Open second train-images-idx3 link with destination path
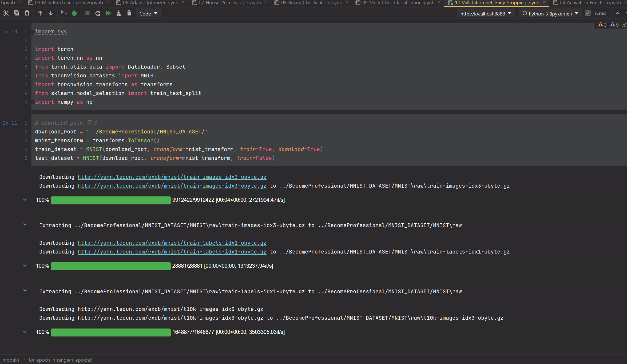This screenshot has width=627, height=364. tap(172, 186)
